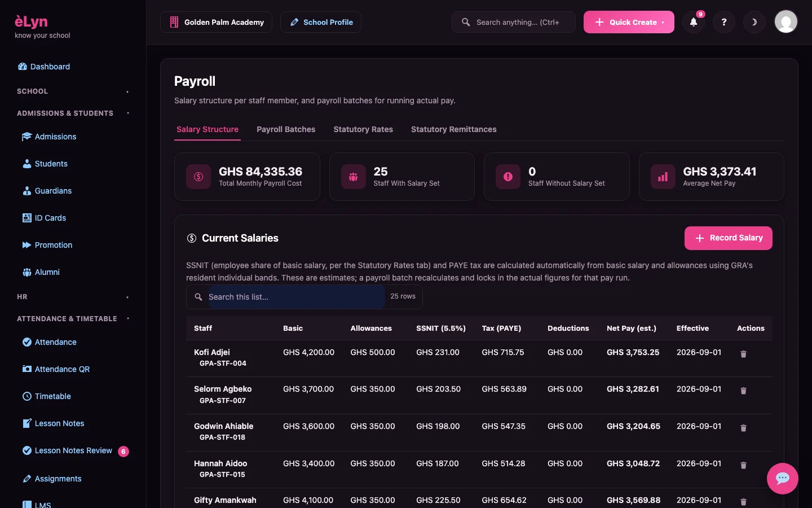Open Assignments in the sidebar

click(52, 479)
